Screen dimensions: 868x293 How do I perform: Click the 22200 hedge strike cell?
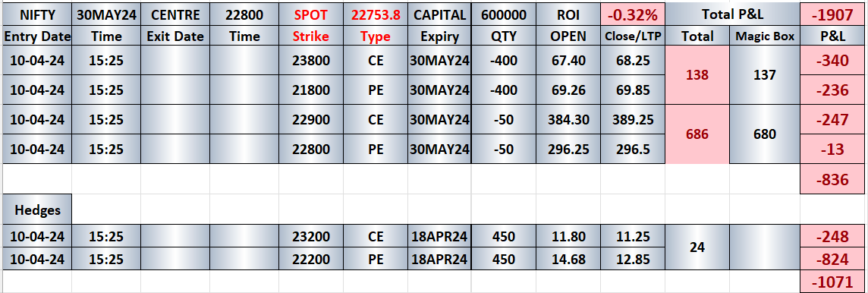(310, 259)
